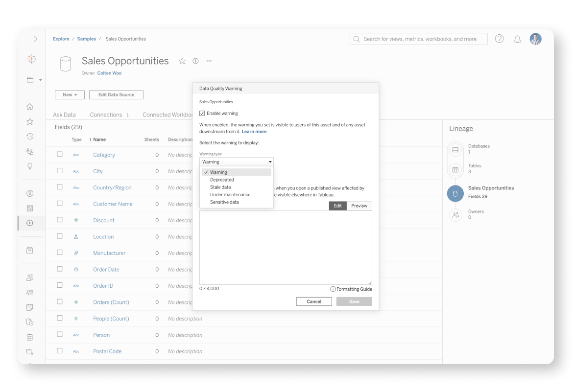Open owner Colten Woo's profile
The image size is (573, 392).
coord(109,73)
